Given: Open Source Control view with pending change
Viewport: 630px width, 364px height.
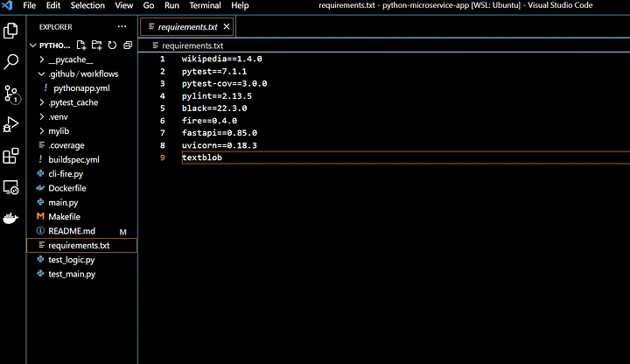Looking at the screenshot, I should click(11, 94).
